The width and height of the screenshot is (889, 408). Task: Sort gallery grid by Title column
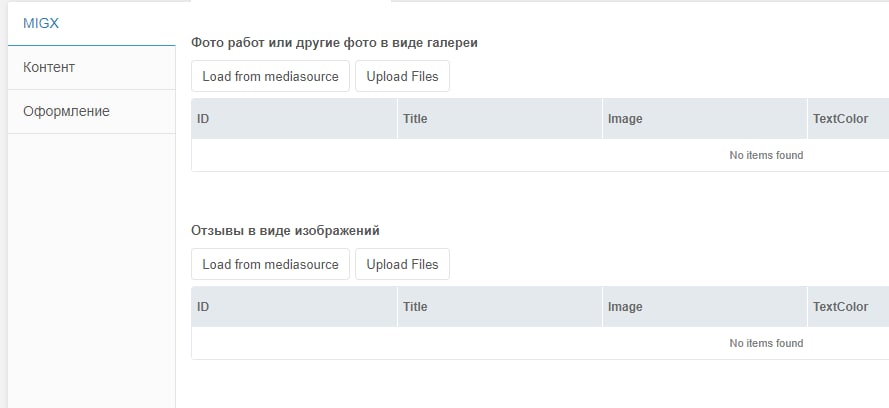coord(499,119)
